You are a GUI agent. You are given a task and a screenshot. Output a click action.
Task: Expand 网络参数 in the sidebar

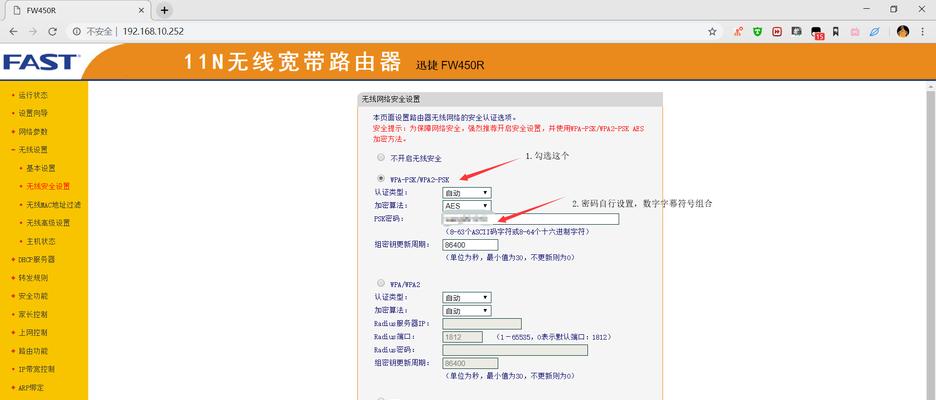point(33,131)
